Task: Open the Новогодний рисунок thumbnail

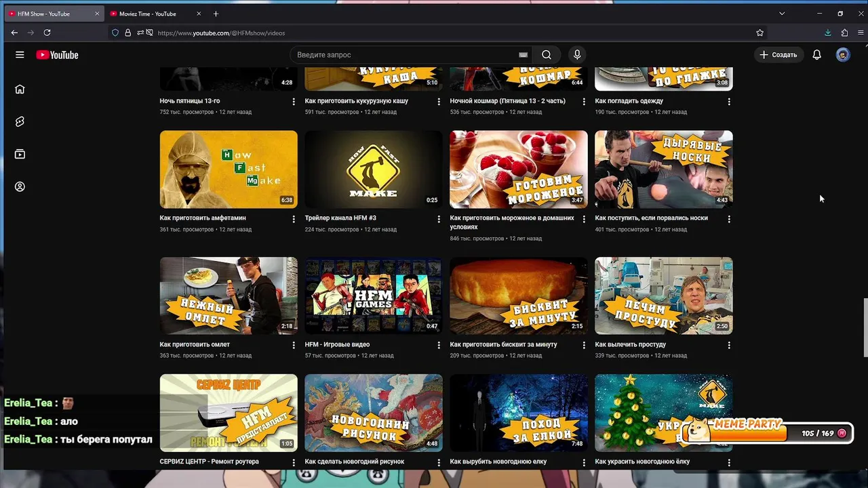Action: click(x=374, y=413)
